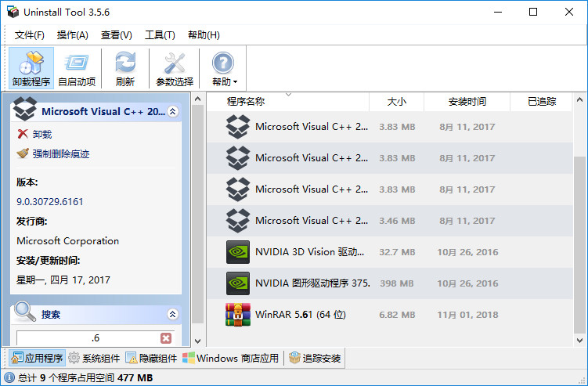Image resolution: width=588 pixels, height=386 pixels.
Task: Click the program list scroll down arrow
Action: click(x=579, y=341)
